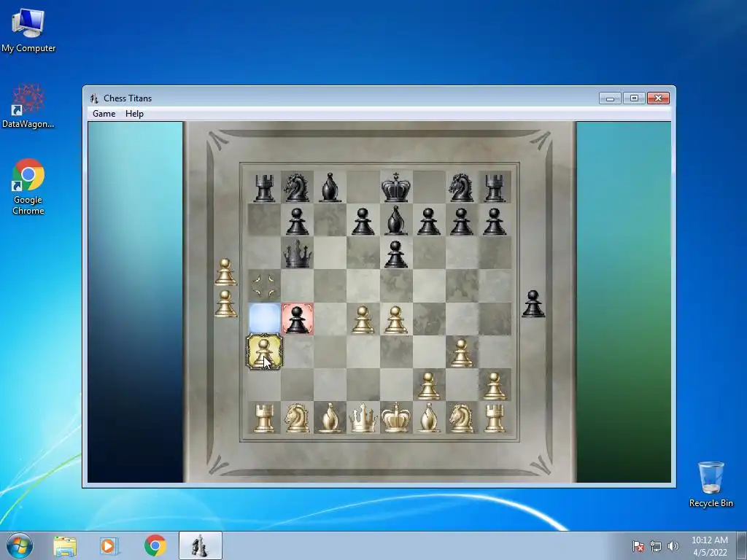Select the white pawn on d4
This screenshot has height=560, width=747.
pos(363,319)
